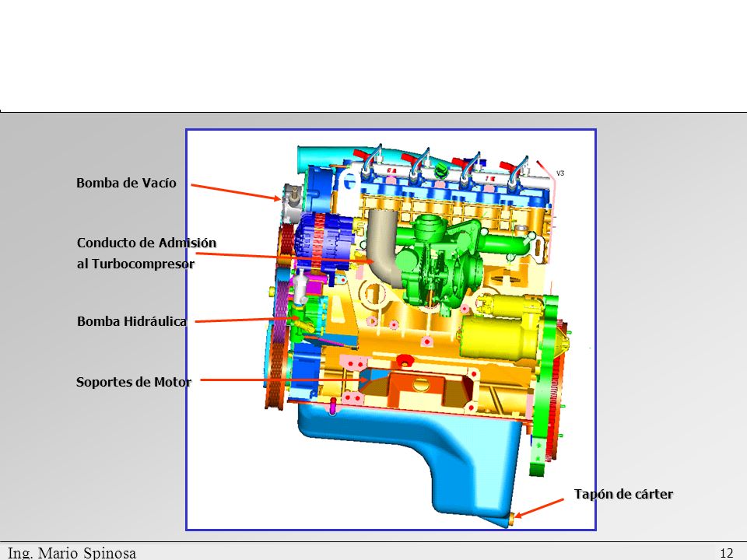Click the slide number 12
Screen dimensions: 747x560
coord(727,553)
